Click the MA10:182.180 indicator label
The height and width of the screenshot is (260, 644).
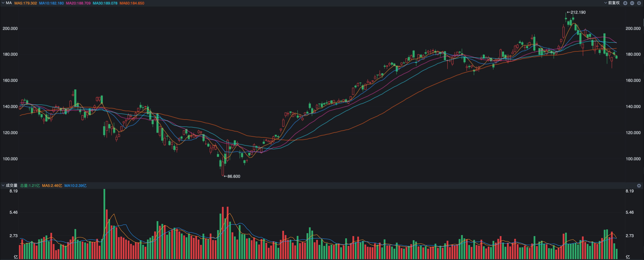pyautogui.click(x=51, y=3)
